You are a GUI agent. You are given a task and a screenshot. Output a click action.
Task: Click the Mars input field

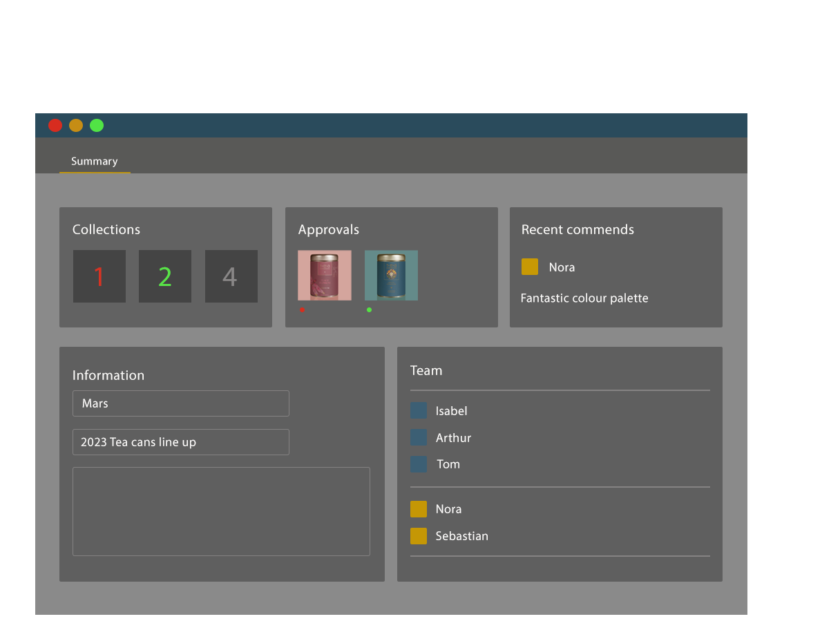pyautogui.click(x=180, y=403)
